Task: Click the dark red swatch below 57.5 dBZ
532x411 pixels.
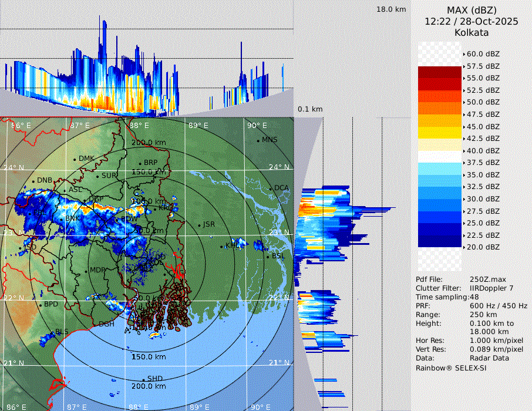Action: (440, 72)
